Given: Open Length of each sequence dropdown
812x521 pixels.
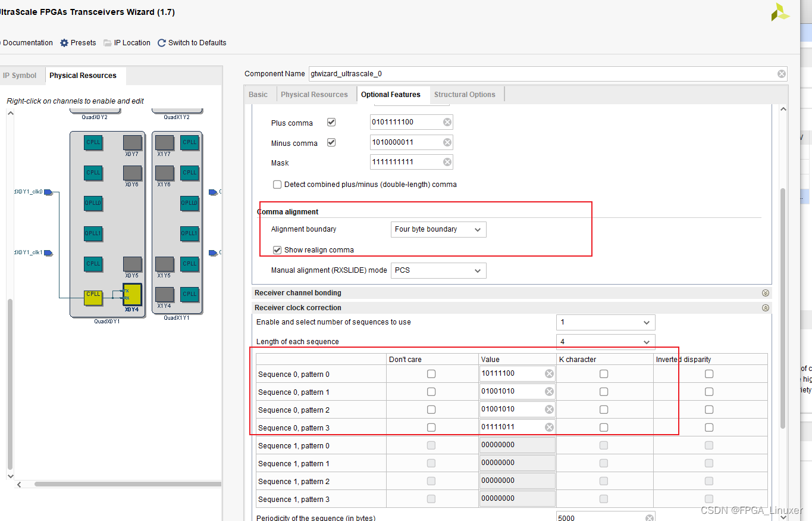Looking at the screenshot, I should tap(606, 342).
